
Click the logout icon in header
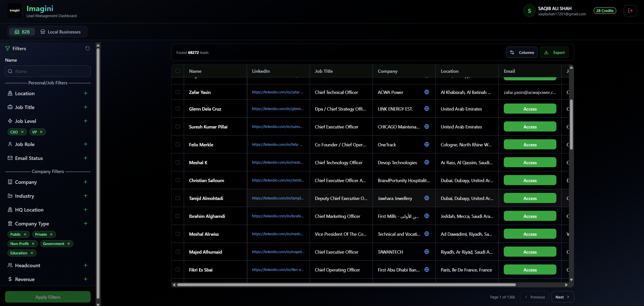[630, 11]
